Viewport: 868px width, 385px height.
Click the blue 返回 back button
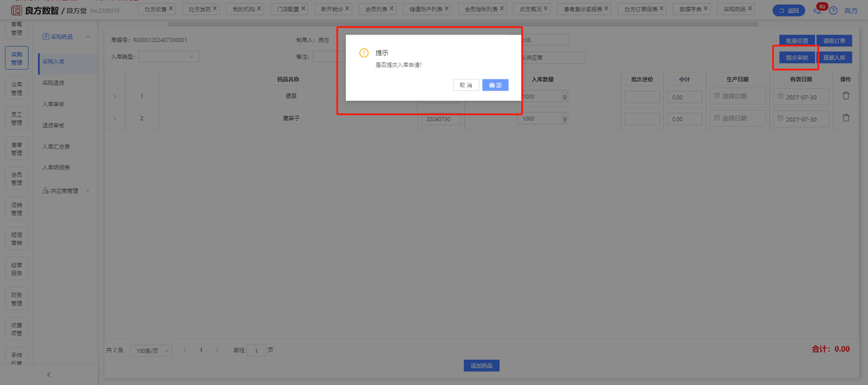(x=789, y=10)
